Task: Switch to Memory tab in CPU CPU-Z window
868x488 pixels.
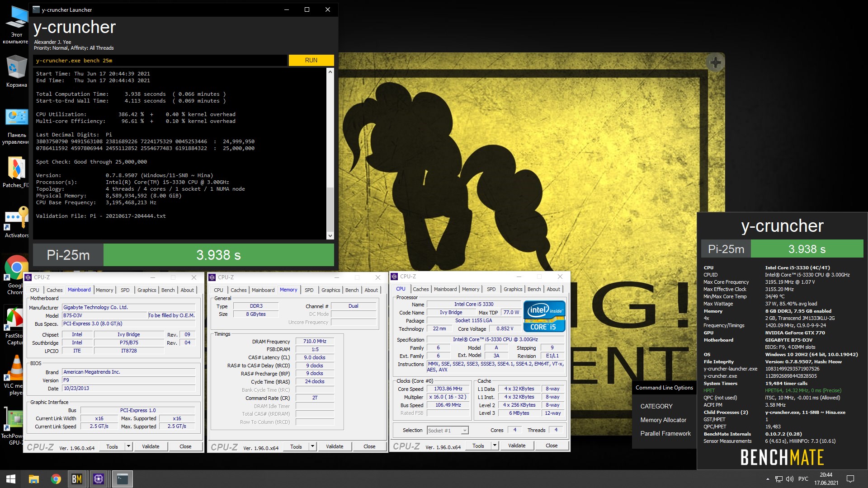Action: (471, 289)
